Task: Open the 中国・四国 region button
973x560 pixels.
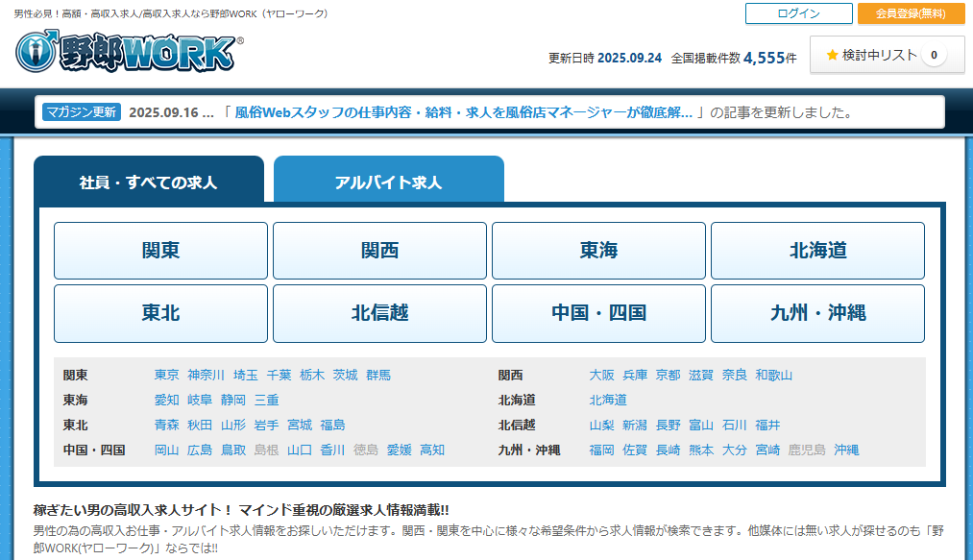Action: pyautogui.click(x=598, y=313)
